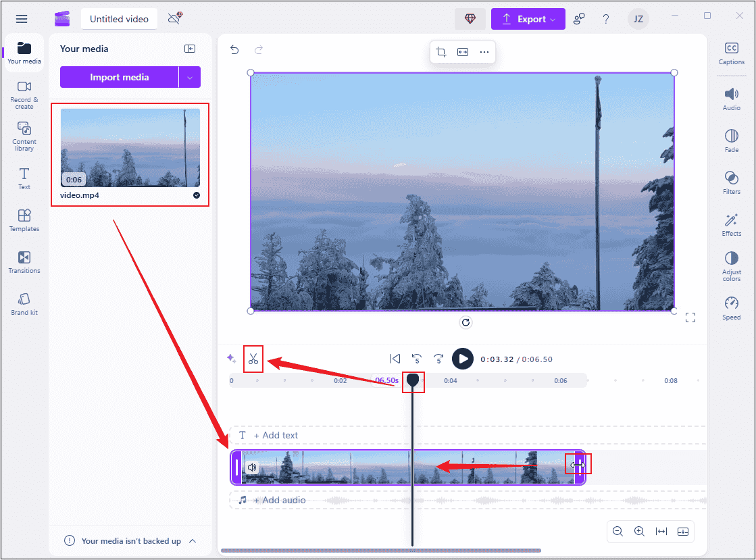Image resolution: width=756 pixels, height=560 pixels.
Task: Click the horizontal timeline scrollbar
Action: pyautogui.click(x=381, y=551)
